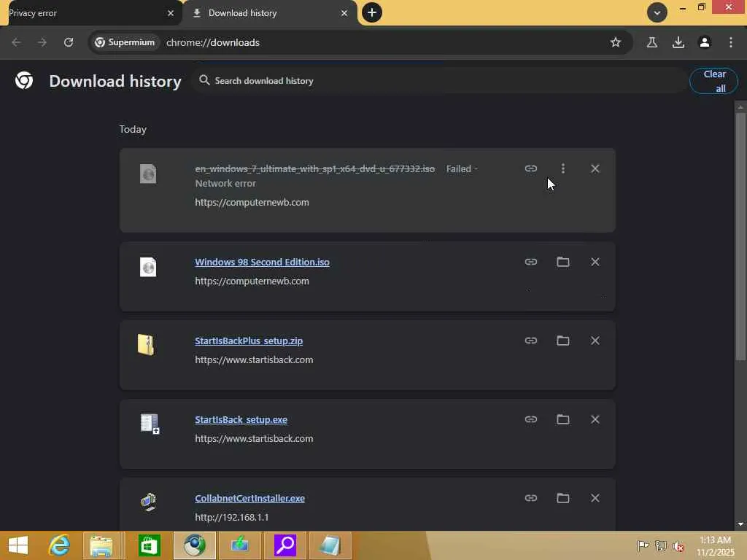Open StartIsBack_setup.exe file link
747x560 pixels.
[241, 419]
